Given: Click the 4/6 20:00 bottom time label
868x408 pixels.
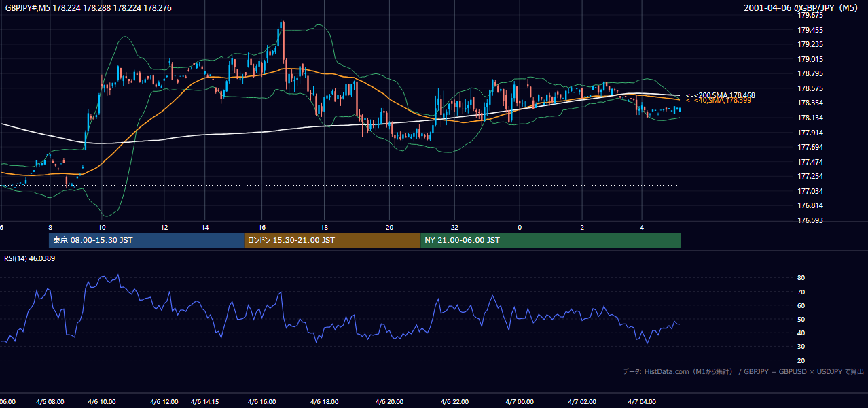Looking at the screenshot, I should [x=389, y=401].
